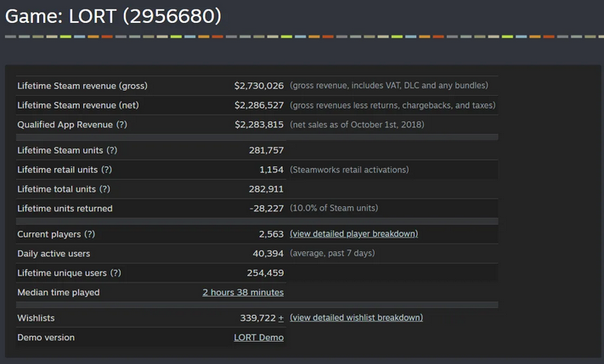The height and width of the screenshot is (364, 604).
Task: Open the (?) tooltip for Lifetime Steam units
Action: (x=111, y=150)
